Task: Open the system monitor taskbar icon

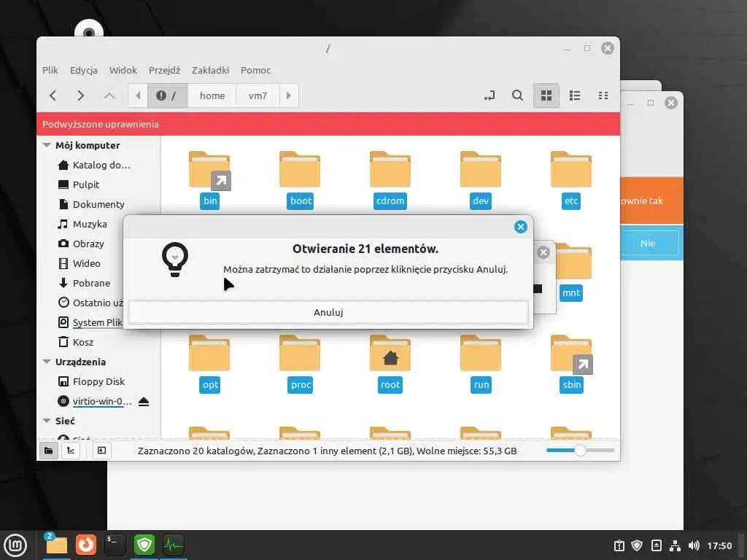Action: tap(174, 545)
